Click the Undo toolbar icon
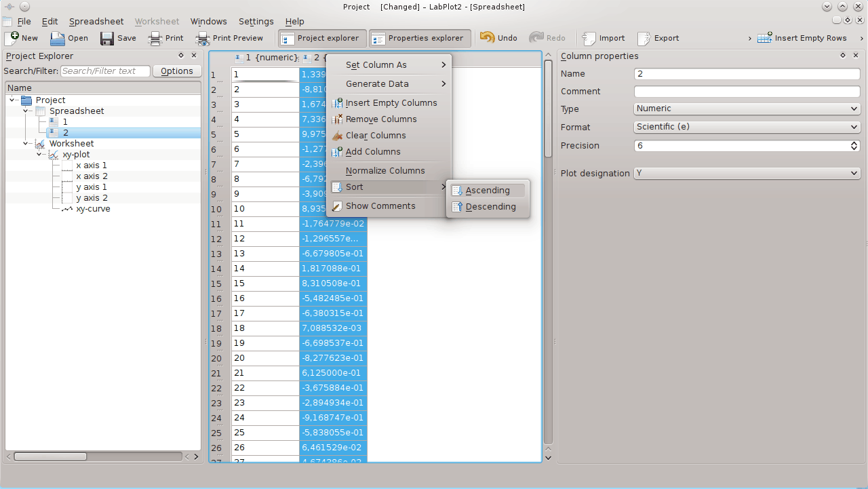The height and width of the screenshot is (489, 868). pyautogui.click(x=487, y=38)
